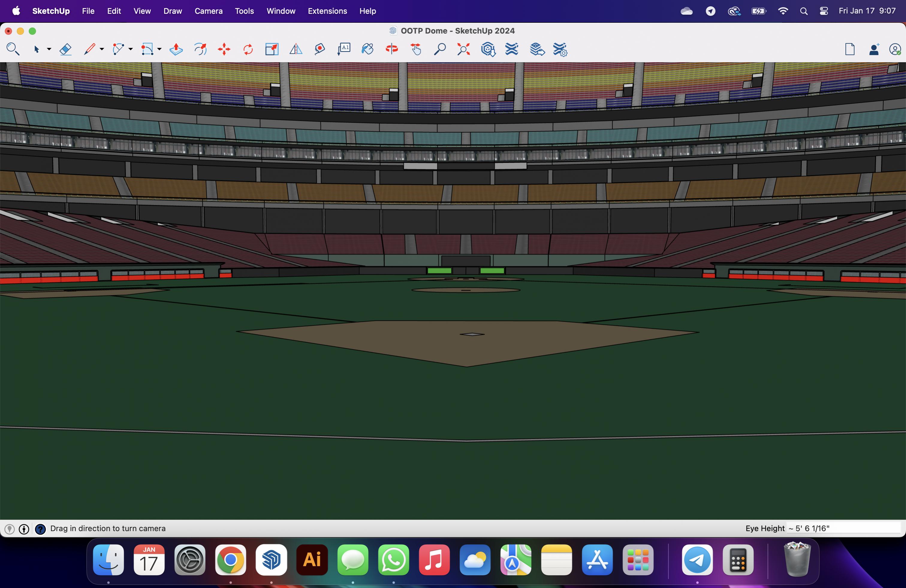The height and width of the screenshot is (588, 906).
Task: Open the Extension Manager icon
Action: [x=560, y=49]
